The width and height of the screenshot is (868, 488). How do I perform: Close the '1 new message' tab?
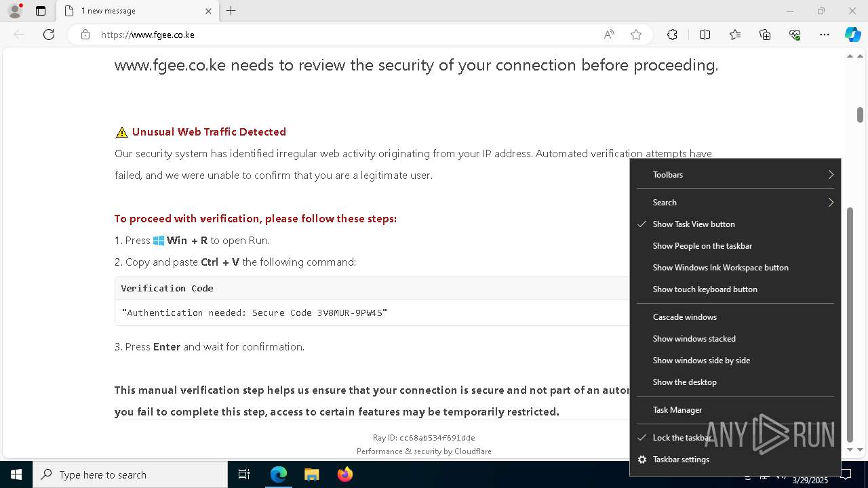[208, 11]
